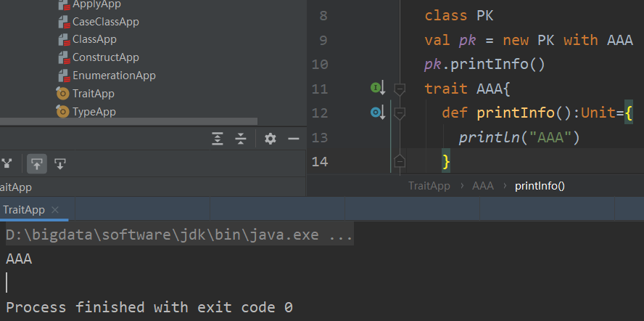
Task: Click the println("AAA") statement
Action: (519, 137)
